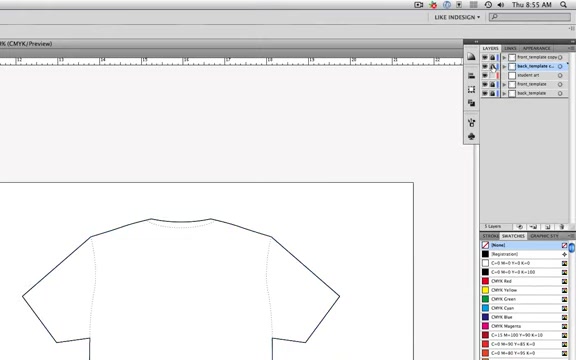Switch to the Appearance tab
Viewport: 576px width, 360px height.
tap(536, 48)
